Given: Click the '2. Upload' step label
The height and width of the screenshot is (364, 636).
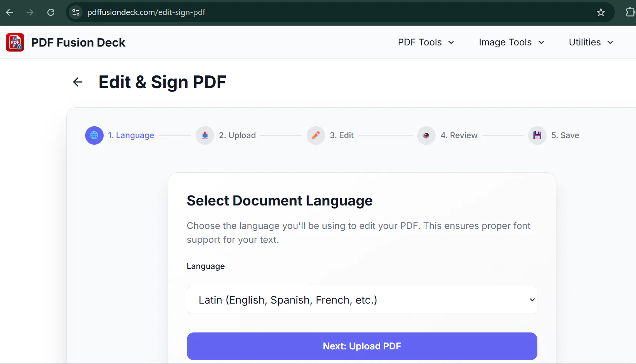Looking at the screenshot, I should pos(237,135).
